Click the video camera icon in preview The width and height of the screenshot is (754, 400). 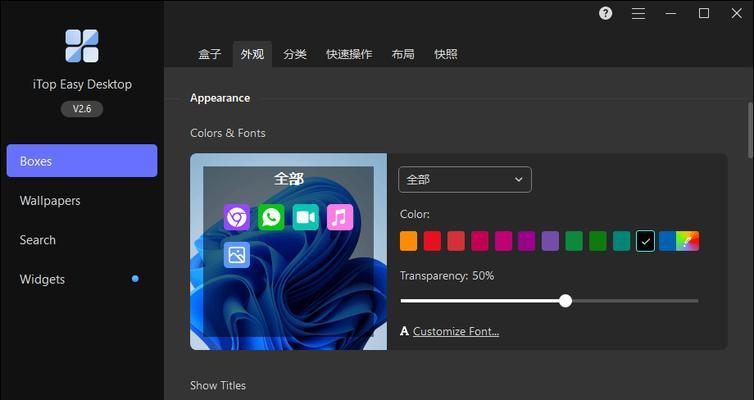[306, 217]
